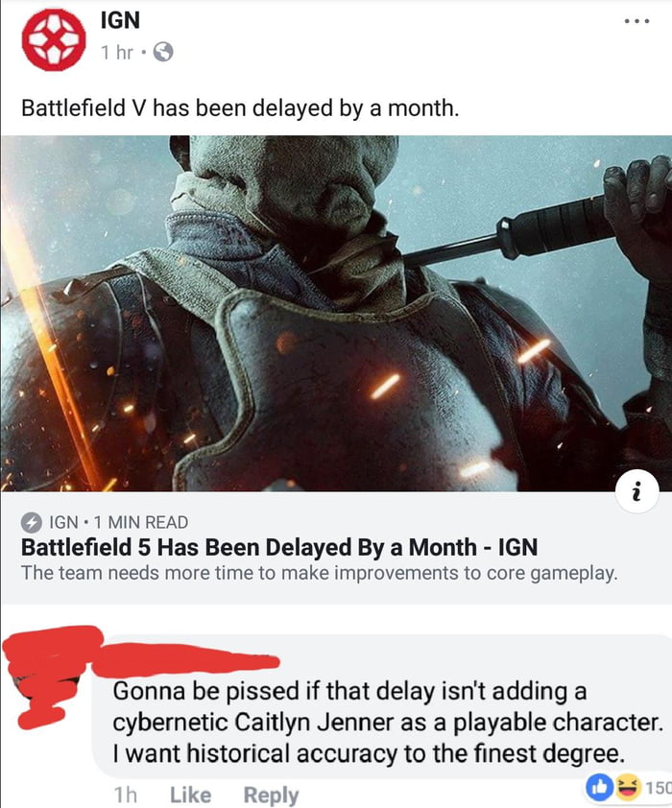This screenshot has width=672, height=808.
Task: Open Battlefield 5 Has Been Delayed headline
Action: pos(279,547)
